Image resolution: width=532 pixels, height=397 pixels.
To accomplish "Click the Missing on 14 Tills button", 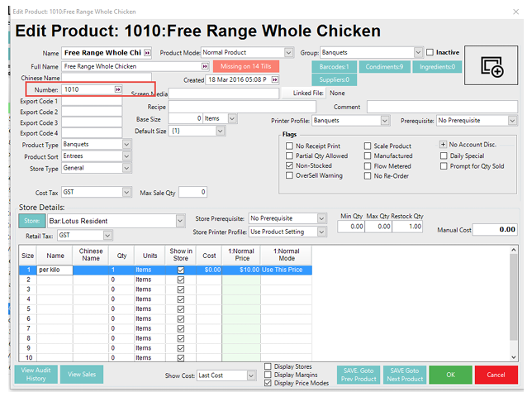I will pyautogui.click(x=246, y=66).
